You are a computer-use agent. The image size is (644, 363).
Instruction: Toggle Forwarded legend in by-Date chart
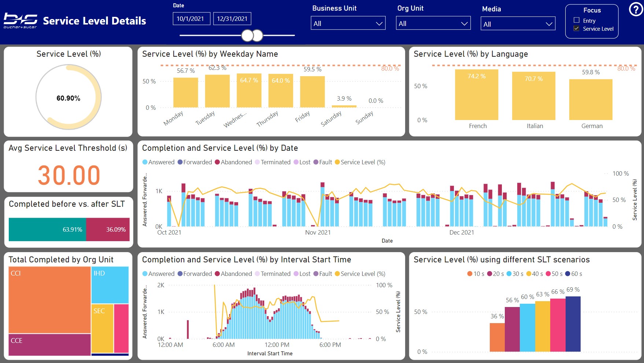tap(195, 162)
